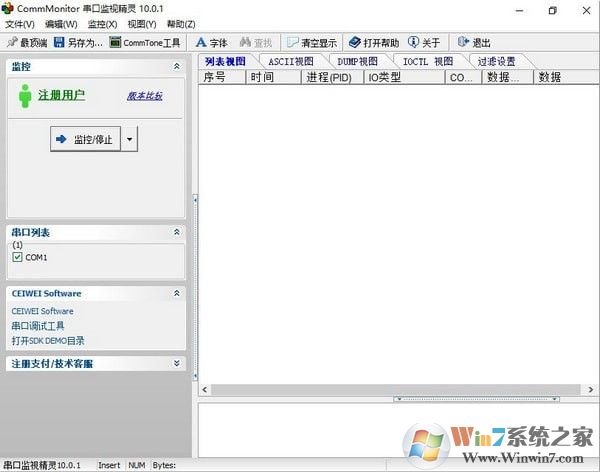Open 打开帮助 help book icon
The image size is (600, 472).
(x=354, y=42)
